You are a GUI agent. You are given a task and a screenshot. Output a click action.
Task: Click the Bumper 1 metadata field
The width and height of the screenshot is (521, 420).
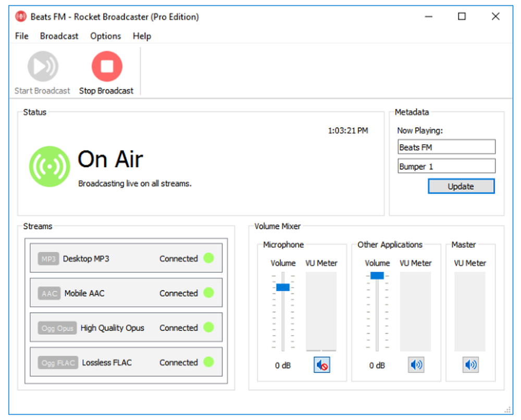tap(446, 166)
